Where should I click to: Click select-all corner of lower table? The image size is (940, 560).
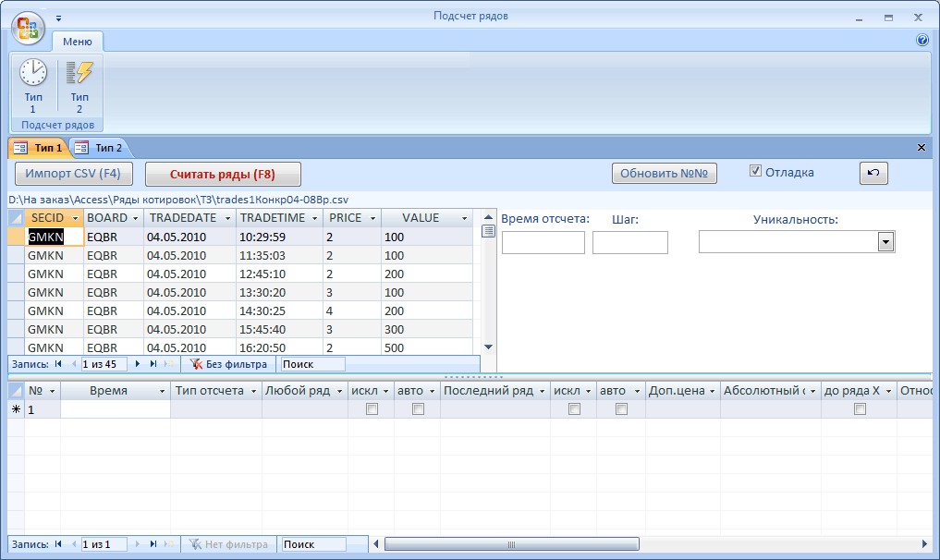pos(17,391)
